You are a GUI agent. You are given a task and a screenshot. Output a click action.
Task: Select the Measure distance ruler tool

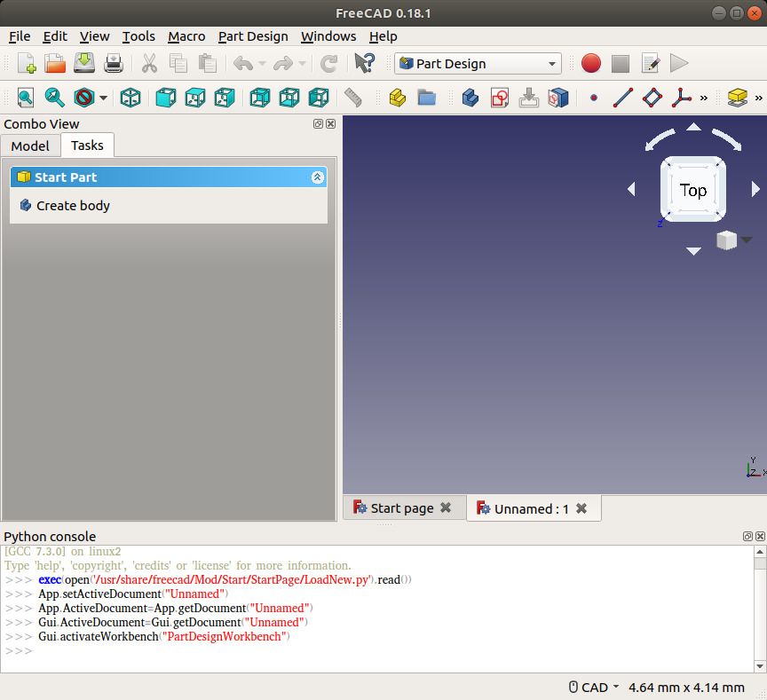pyautogui.click(x=352, y=98)
